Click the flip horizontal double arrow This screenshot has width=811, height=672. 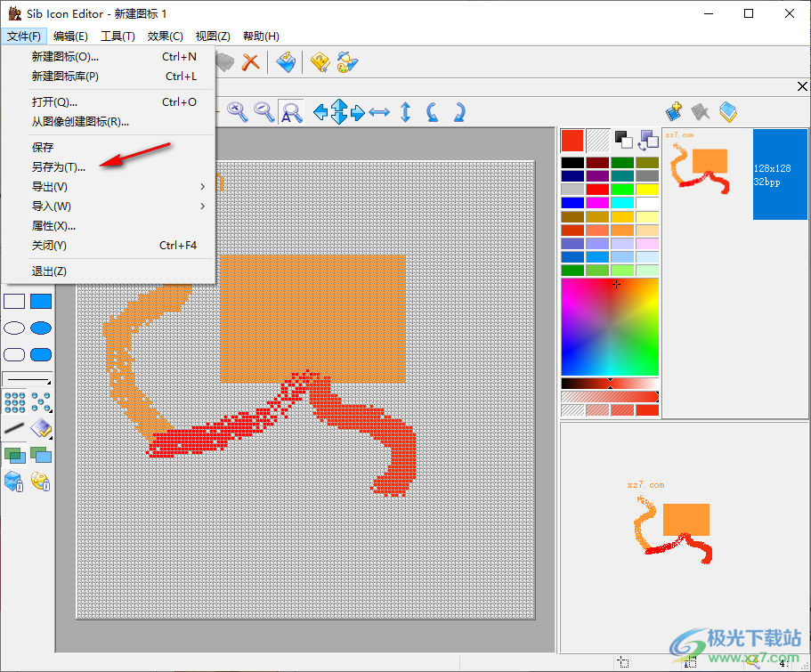(x=379, y=112)
